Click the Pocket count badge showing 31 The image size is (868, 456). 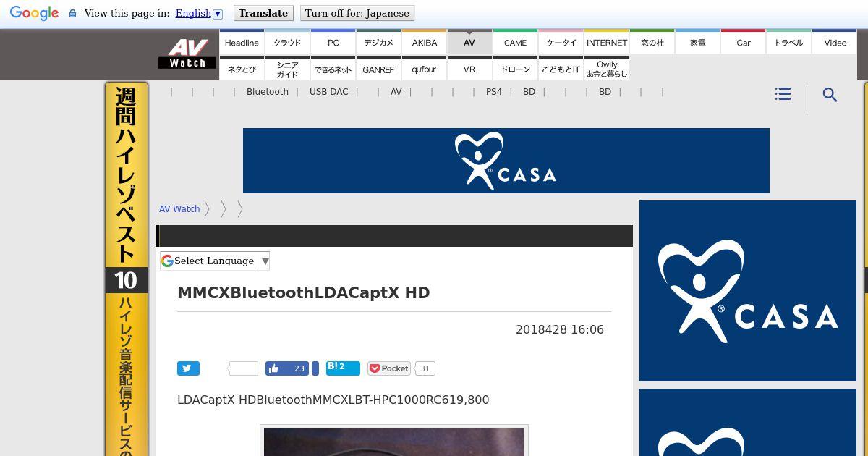pos(425,368)
